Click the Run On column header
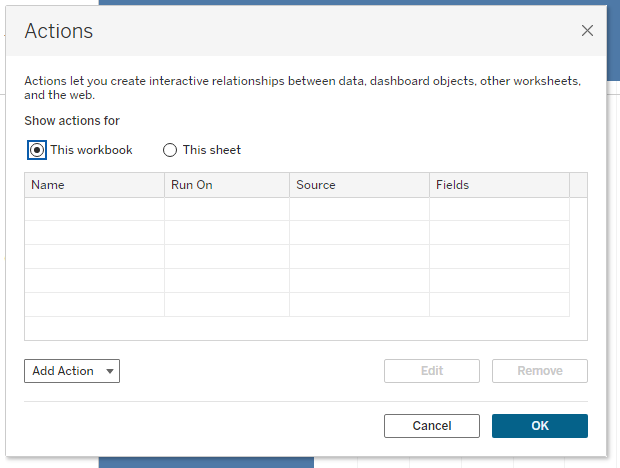Image resolution: width=620 pixels, height=468 pixels. 227,185
